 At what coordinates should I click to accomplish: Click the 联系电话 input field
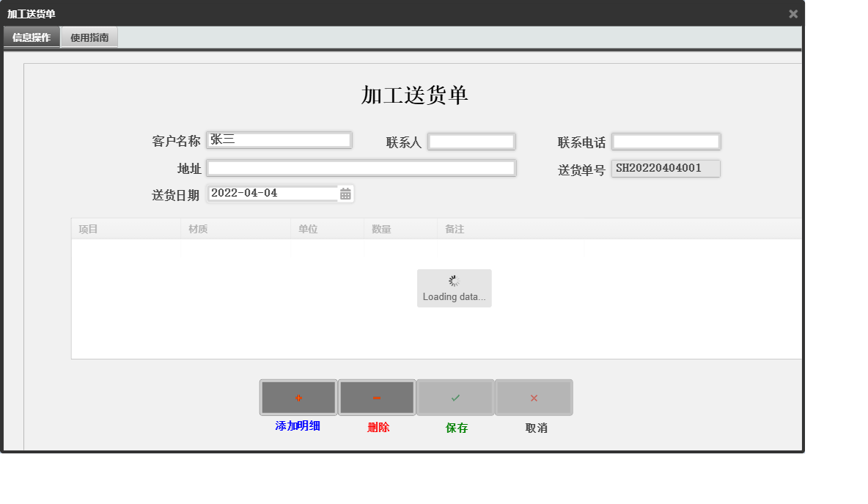coord(666,141)
